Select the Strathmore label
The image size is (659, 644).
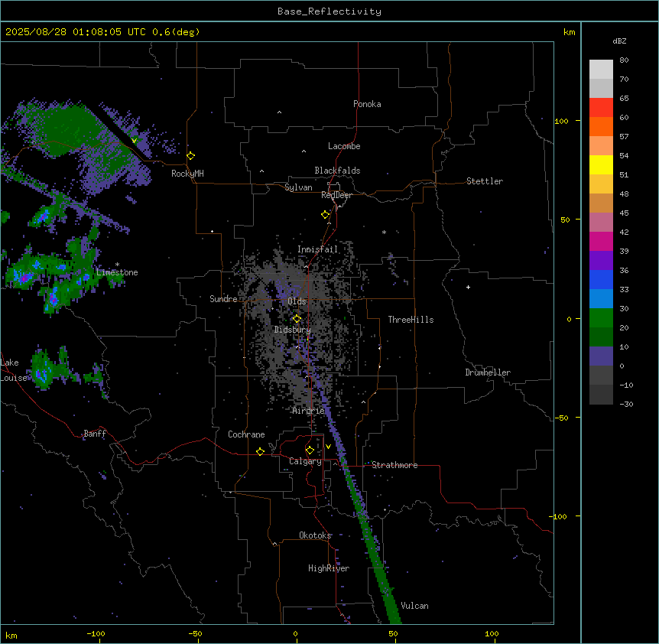pyautogui.click(x=394, y=465)
